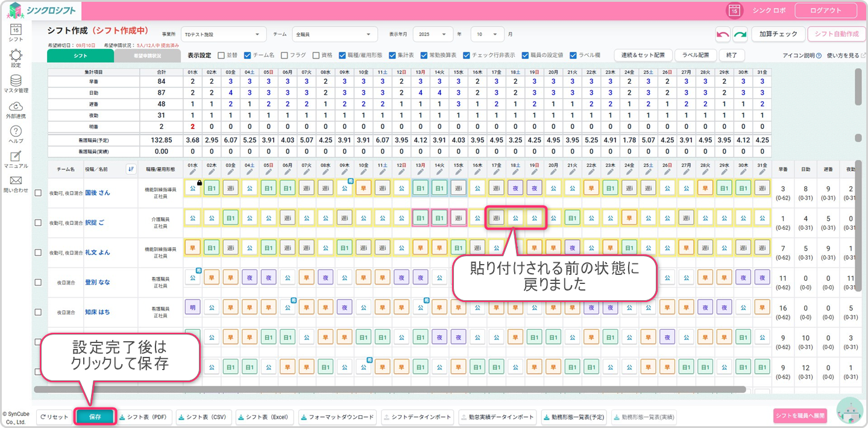The height and width of the screenshot is (428, 868).
Task: Open 外部連携 cloud icon
Action: [16, 107]
